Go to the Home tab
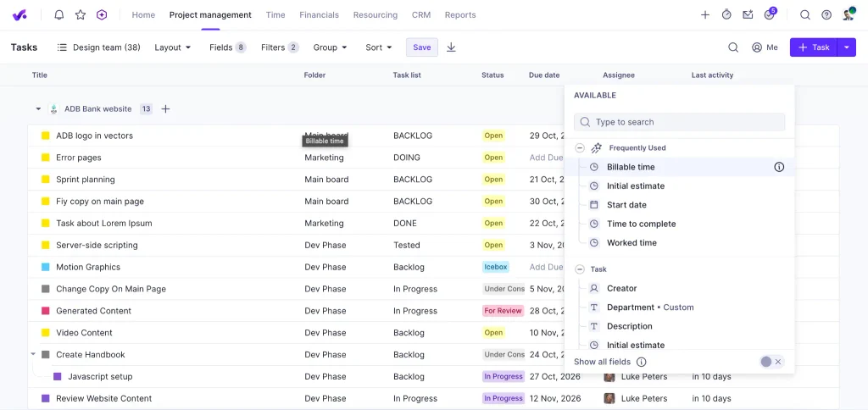 point(143,15)
